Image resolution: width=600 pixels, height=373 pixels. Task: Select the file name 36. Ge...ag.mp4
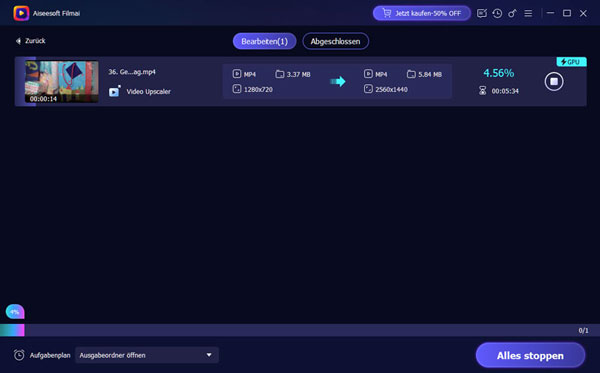click(132, 72)
